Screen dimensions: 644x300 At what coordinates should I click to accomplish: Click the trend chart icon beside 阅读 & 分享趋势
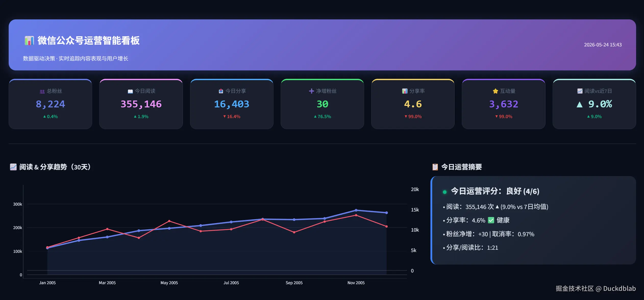click(x=13, y=167)
